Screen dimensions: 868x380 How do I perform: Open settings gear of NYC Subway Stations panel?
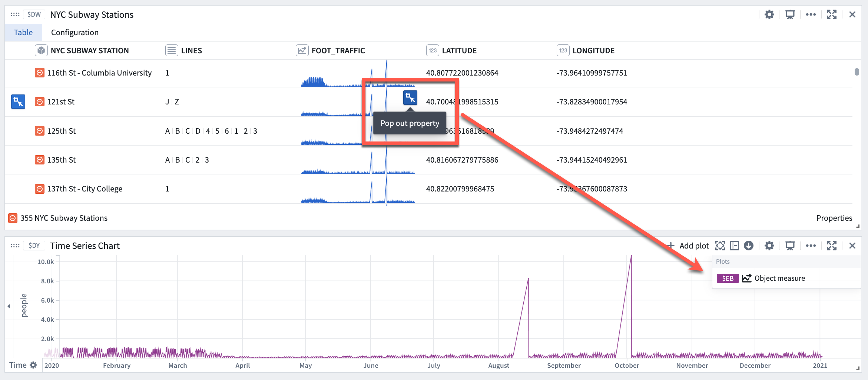[x=769, y=14]
